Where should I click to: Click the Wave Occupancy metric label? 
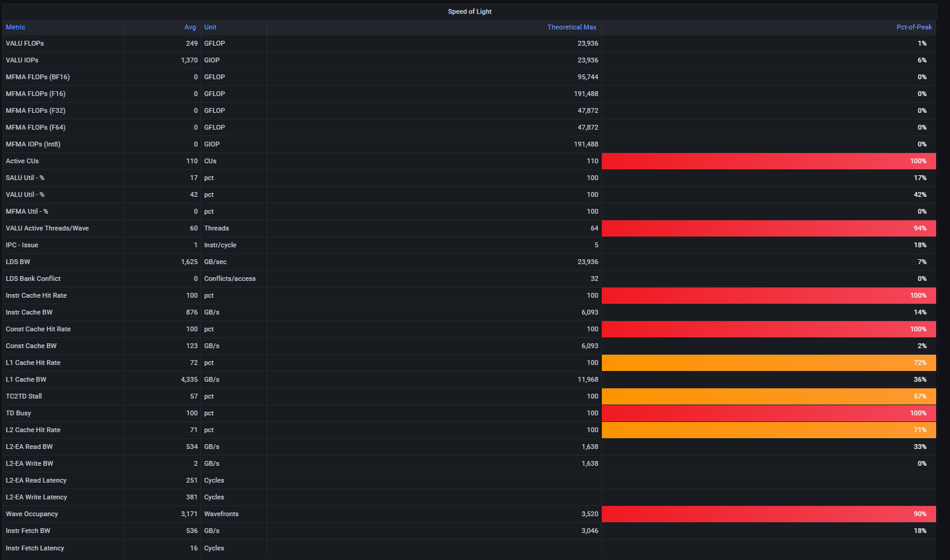(x=32, y=514)
